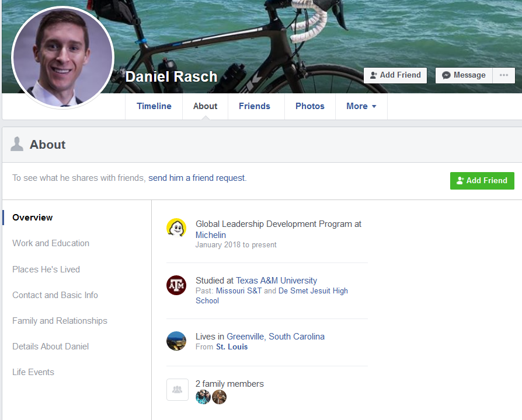Open the second family member's avatar
Screen dimensions: 522x420
(x=219, y=397)
